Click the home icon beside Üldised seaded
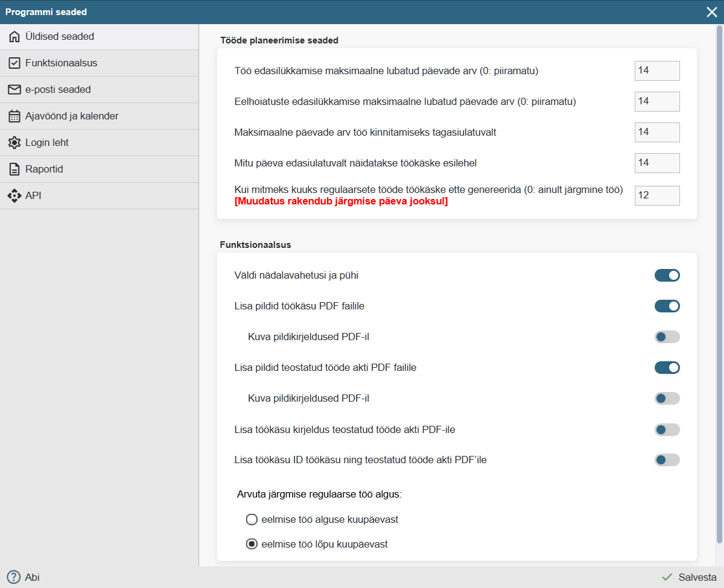The image size is (724, 588). point(14,37)
